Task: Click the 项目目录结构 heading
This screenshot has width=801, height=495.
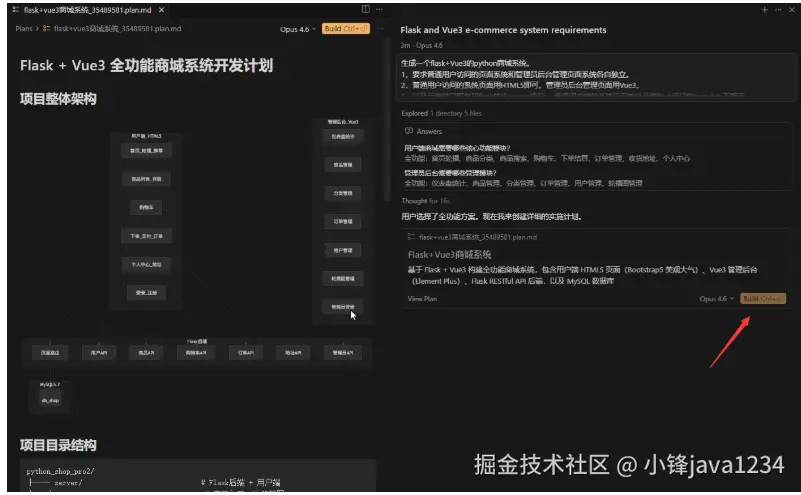Action: (x=58, y=445)
